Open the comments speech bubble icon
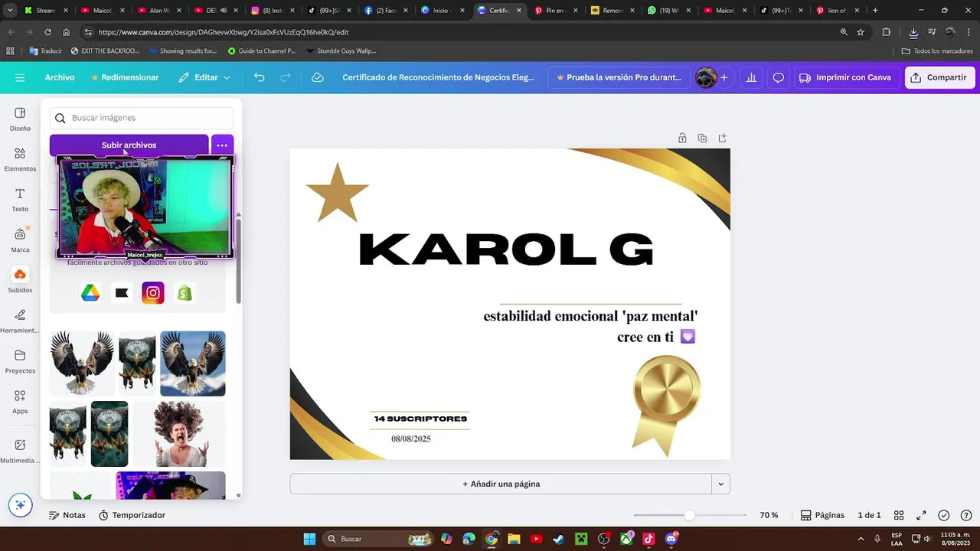The image size is (980, 551). click(x=778, y=77)
